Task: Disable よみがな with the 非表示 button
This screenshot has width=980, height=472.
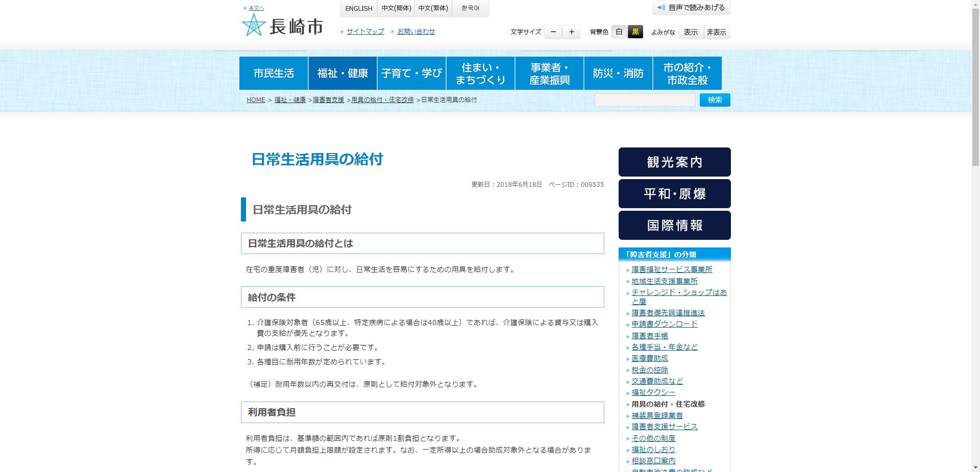Action: click(717, 32)
